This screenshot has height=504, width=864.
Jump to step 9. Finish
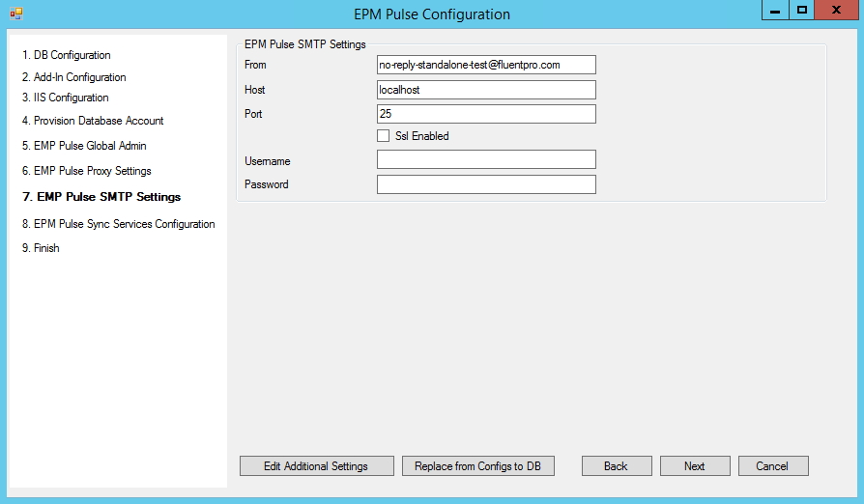coord(41,248)
